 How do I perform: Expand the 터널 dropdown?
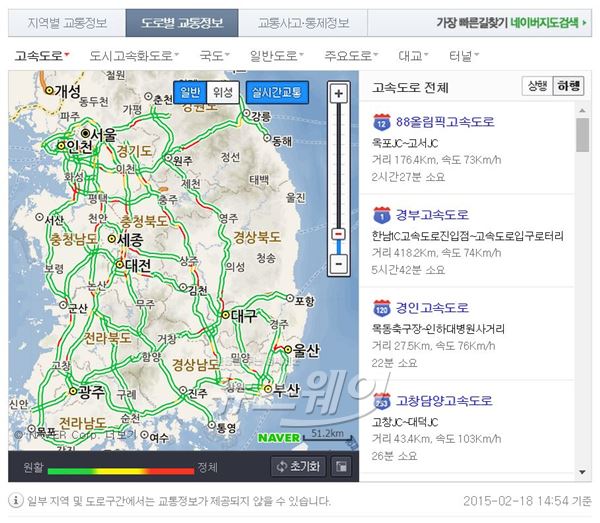[x=464, y=56]
